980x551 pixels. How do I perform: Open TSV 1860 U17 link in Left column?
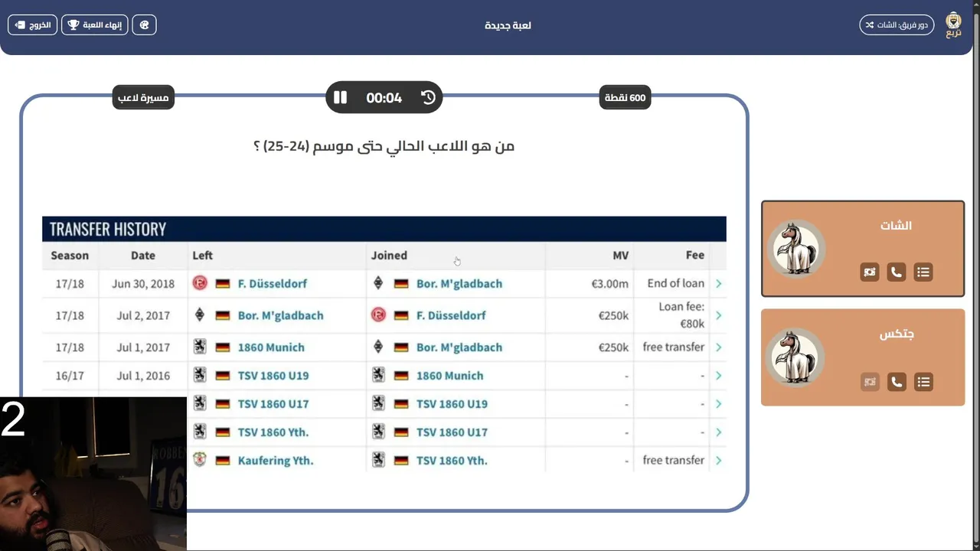click(x=273, y=404)
